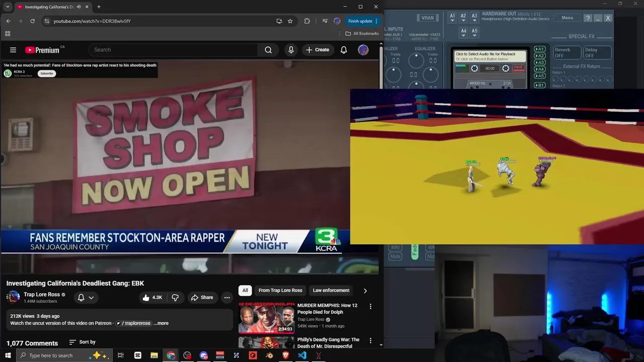Open new Chrome tab with plus
Image resolution: width=644 pixels, height=362 pixels.
99,7
